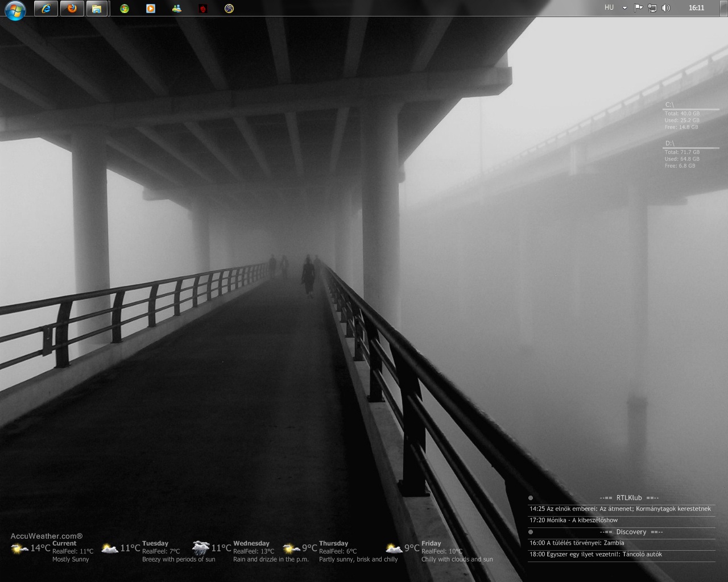Select the Wednesday forecast label
Screen dimensions: 728x582
click(251, 543)
